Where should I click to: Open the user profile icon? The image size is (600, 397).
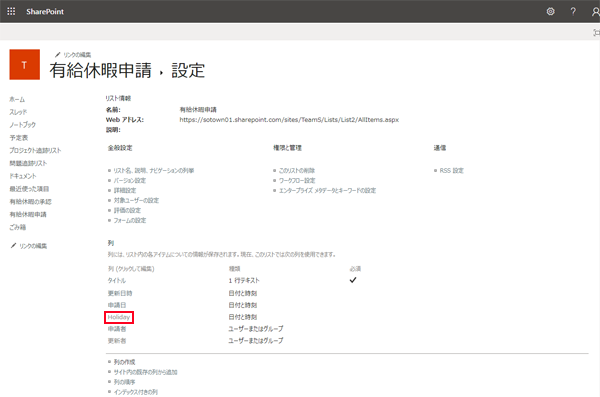[x=595, y=11]
